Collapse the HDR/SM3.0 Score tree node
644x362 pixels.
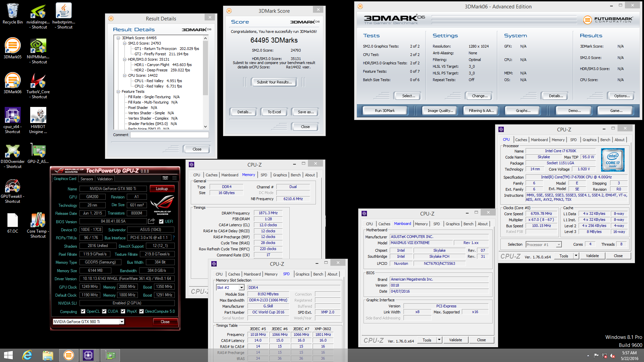click(125, 59)
